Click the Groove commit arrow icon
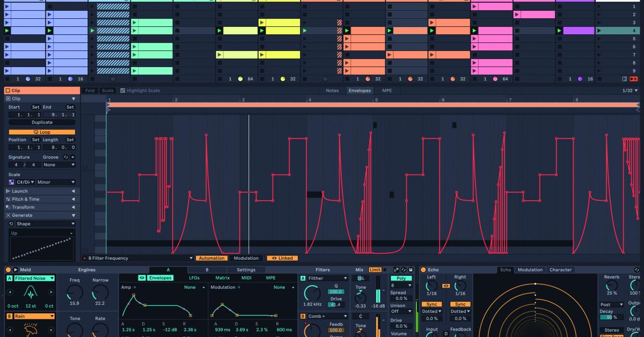The width and height of the screenshot is (644, 337). (x=72, y=157)
